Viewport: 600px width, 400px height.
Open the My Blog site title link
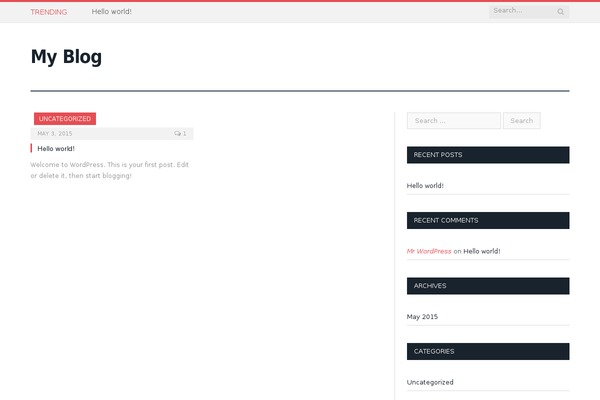tap(66, 57)
